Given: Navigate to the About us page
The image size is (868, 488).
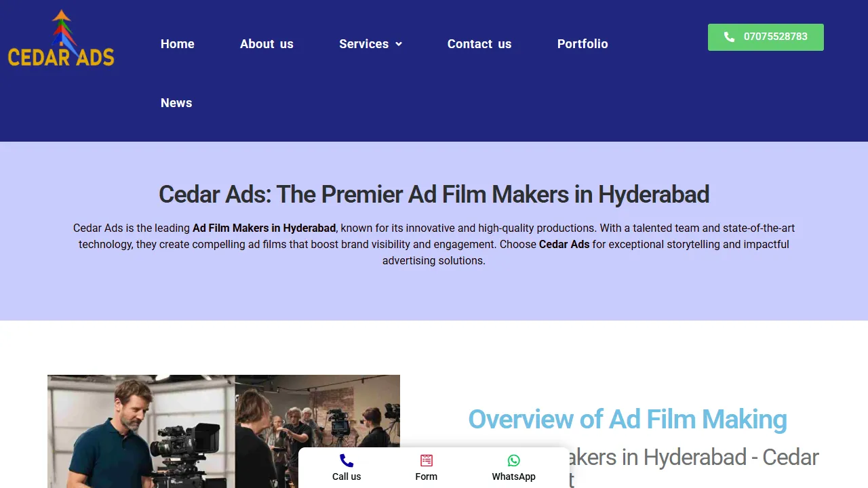Looking at the screenshot, I should coord(267,43).
